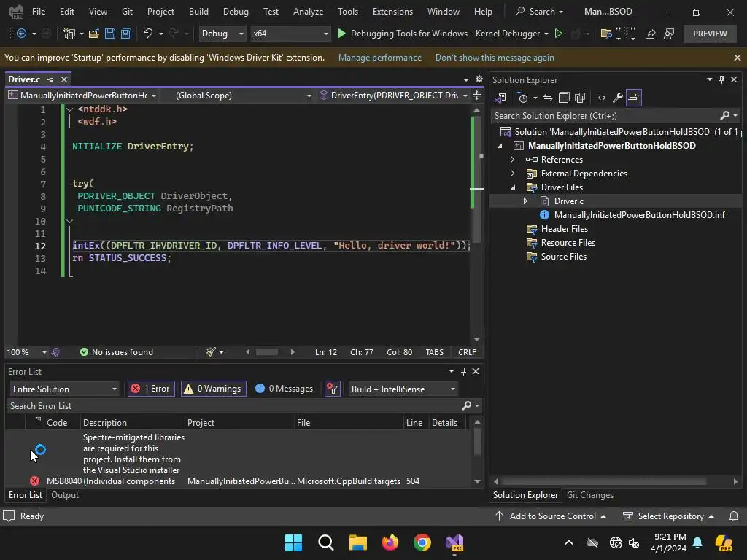Toggle auto hide pin on Error List
Screen dimensions: 747x560
[x=463, y=371]
